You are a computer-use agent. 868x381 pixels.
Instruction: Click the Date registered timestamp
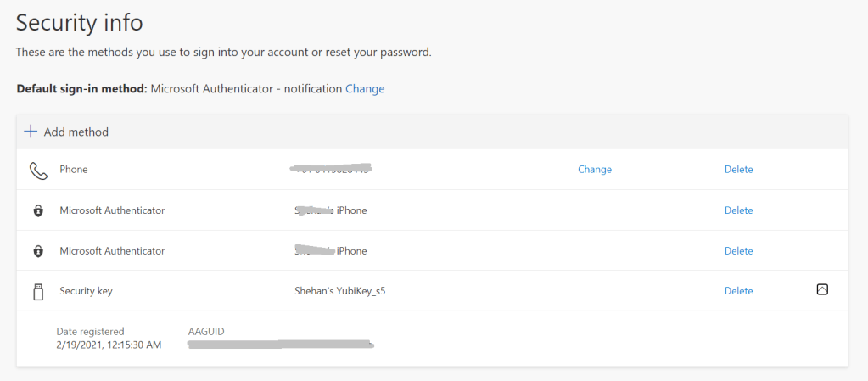pyautogui.click(x=109, y=345)
